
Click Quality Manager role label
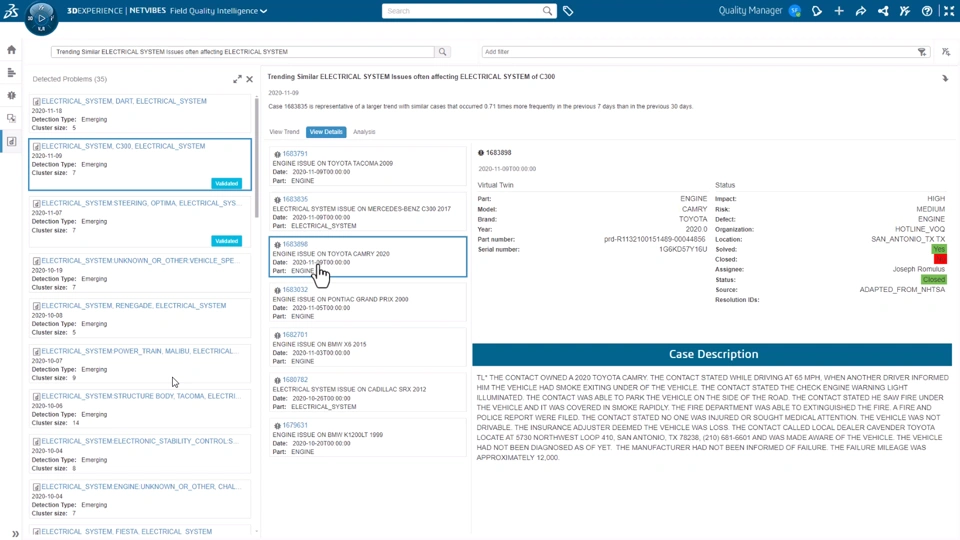click(750, 11)
